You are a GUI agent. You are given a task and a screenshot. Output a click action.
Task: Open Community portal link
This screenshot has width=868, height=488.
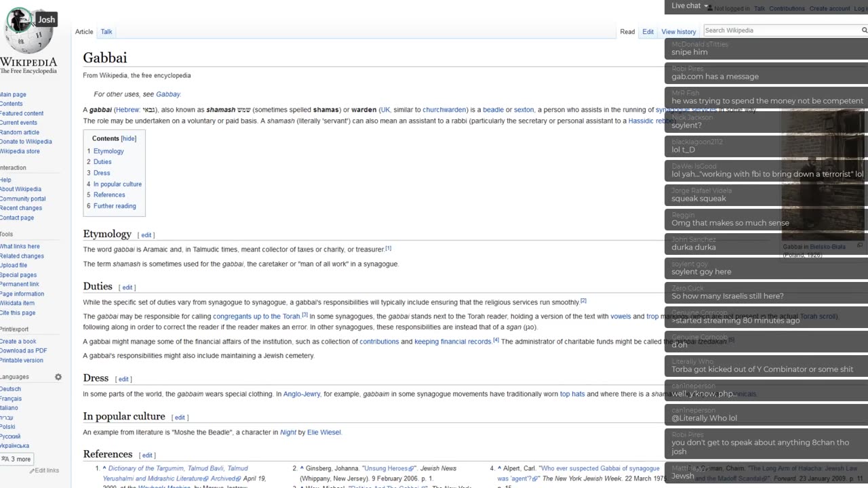[23, 199]
